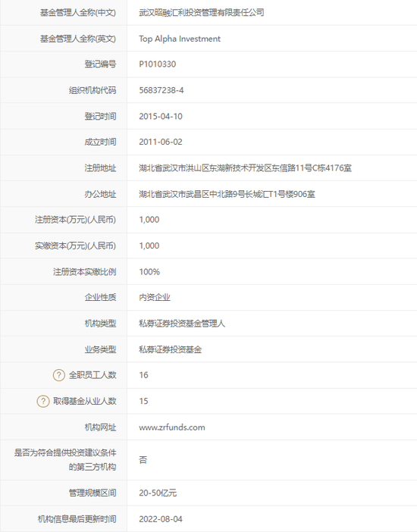Open the www.zrfunds.com website link

tap(172, 427)
